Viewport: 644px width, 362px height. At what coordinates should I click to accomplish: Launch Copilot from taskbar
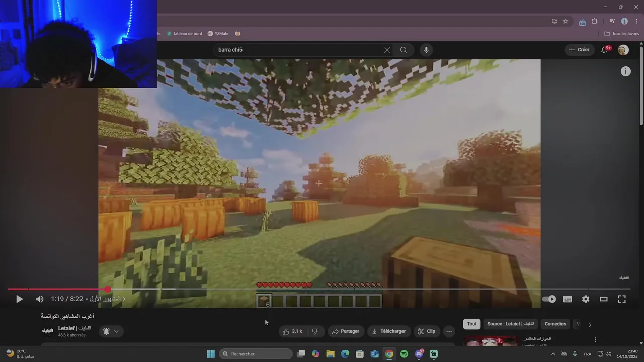(315, 354)
